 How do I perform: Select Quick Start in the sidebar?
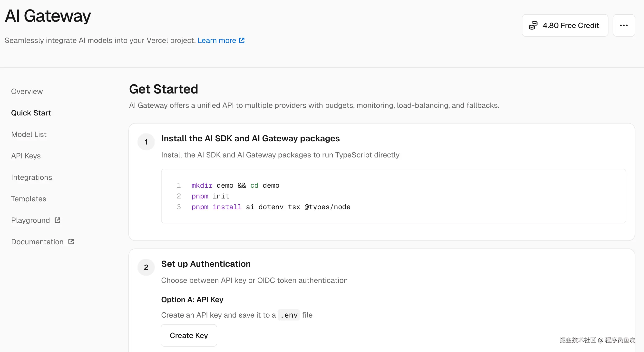pyautogui.click(x=31, y=113)
